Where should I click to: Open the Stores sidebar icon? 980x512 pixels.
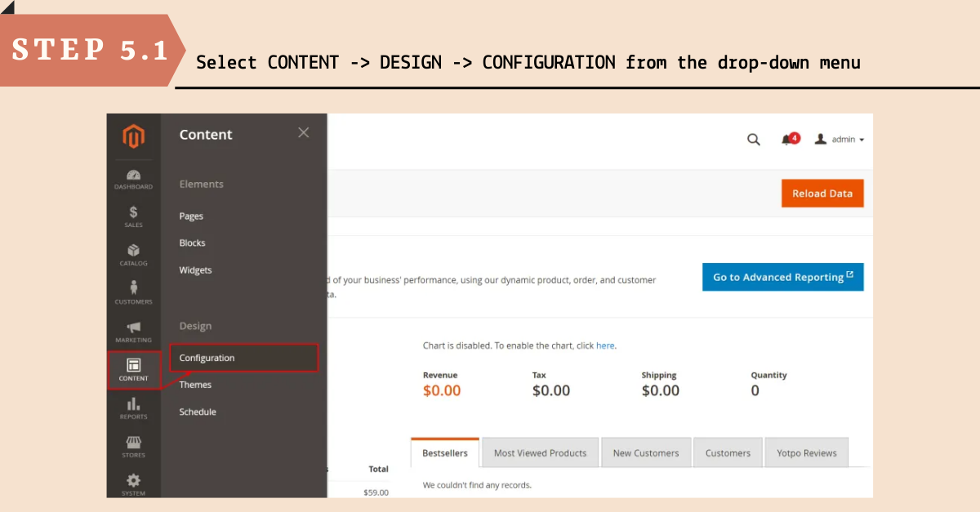(133, 446)
